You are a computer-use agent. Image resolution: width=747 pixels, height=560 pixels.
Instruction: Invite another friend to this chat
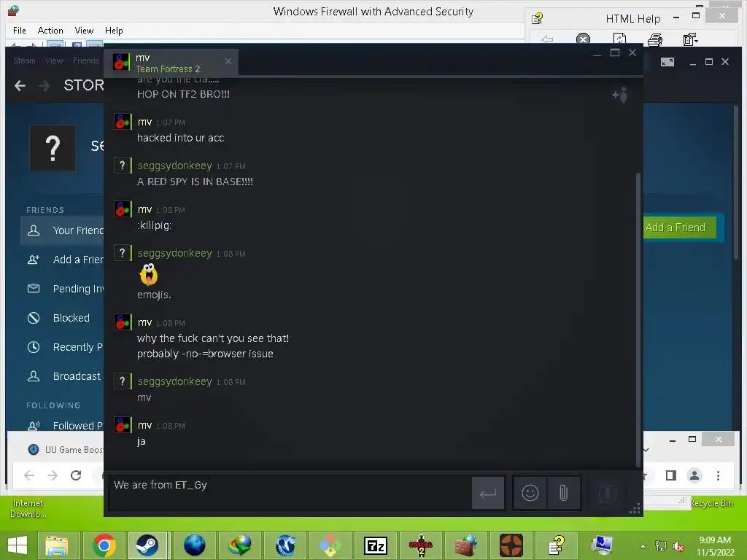pos(620,96)
